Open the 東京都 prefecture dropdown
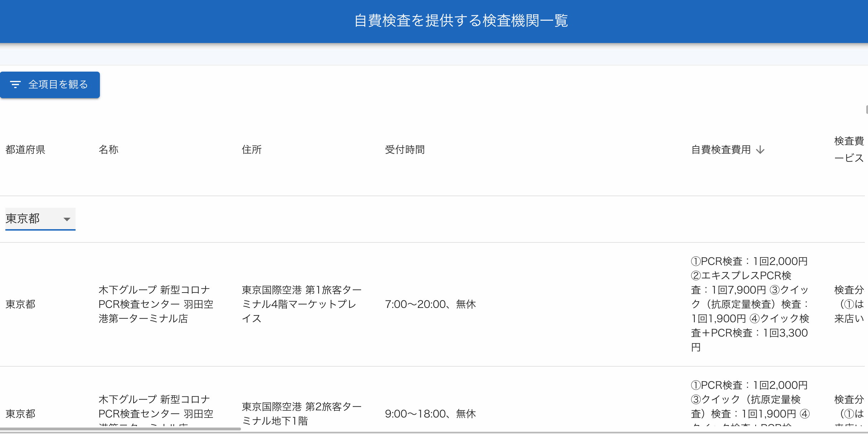The height and width of the screenshot is (434, 868). click(x=40, y=219)
